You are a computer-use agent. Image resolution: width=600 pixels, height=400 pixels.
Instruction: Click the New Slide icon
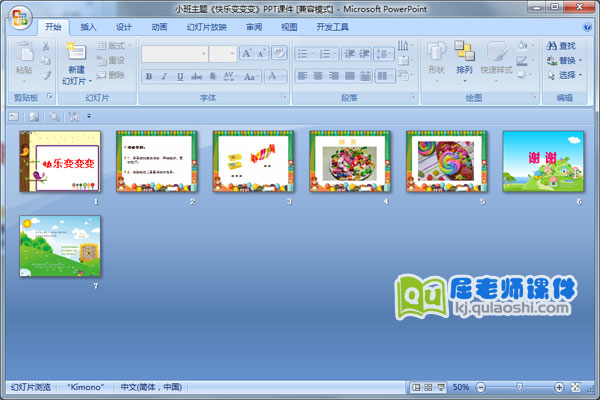(76, 54)
